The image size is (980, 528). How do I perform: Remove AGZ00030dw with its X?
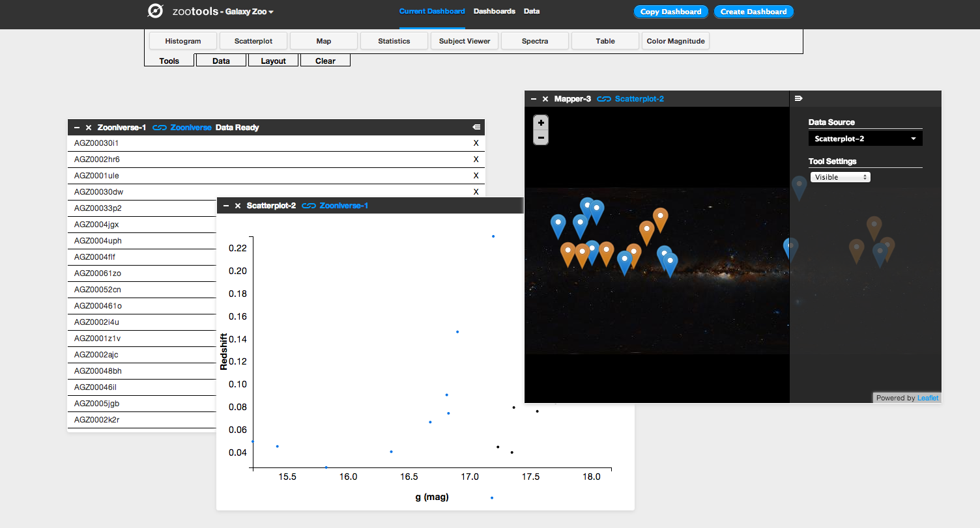pos(476,192)
